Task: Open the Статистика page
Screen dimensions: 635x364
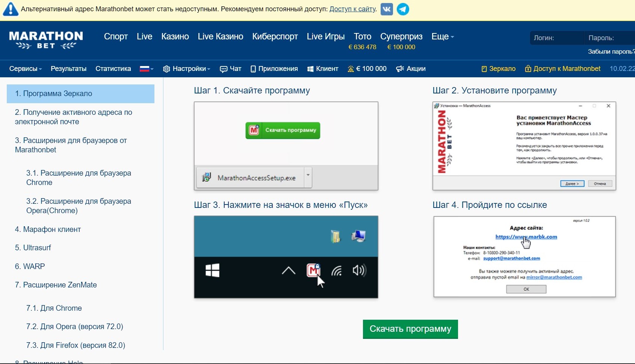Action: [113, 69]
